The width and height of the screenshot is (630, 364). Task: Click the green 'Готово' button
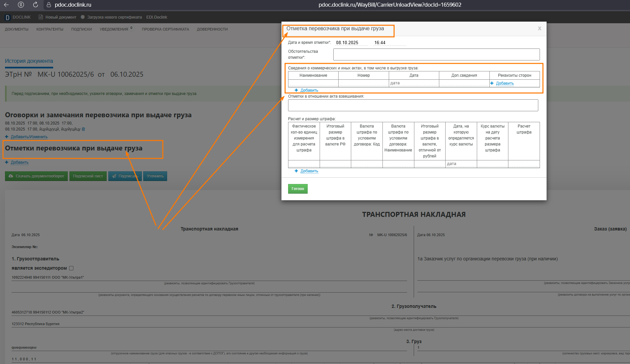[298, 189]
